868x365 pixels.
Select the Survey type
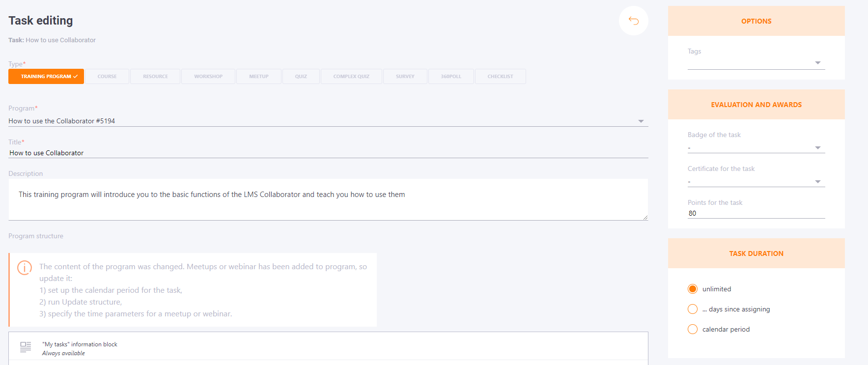(x=405, y=77)
